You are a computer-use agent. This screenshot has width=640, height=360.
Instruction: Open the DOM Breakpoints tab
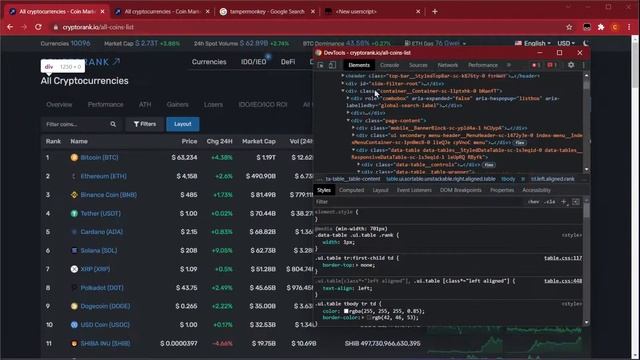point(460,190)
